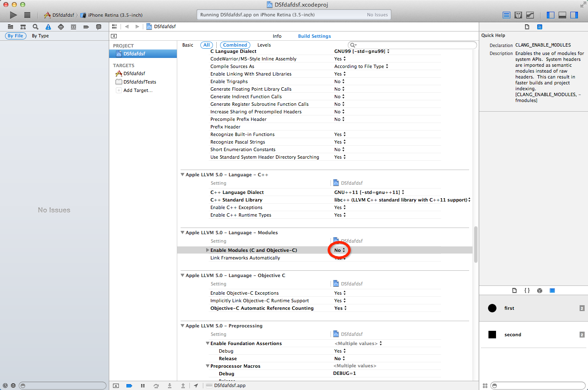Select the DSfdafdsf project in the project list
Viewport: 588px width, 390px height.
[143, 54]
